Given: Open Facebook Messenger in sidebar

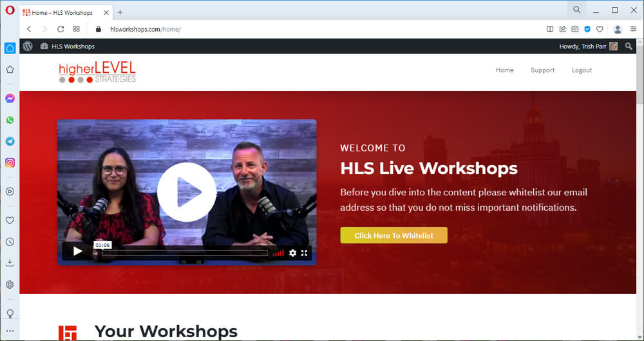Looking at the screenshot, I should coord(10,99).
